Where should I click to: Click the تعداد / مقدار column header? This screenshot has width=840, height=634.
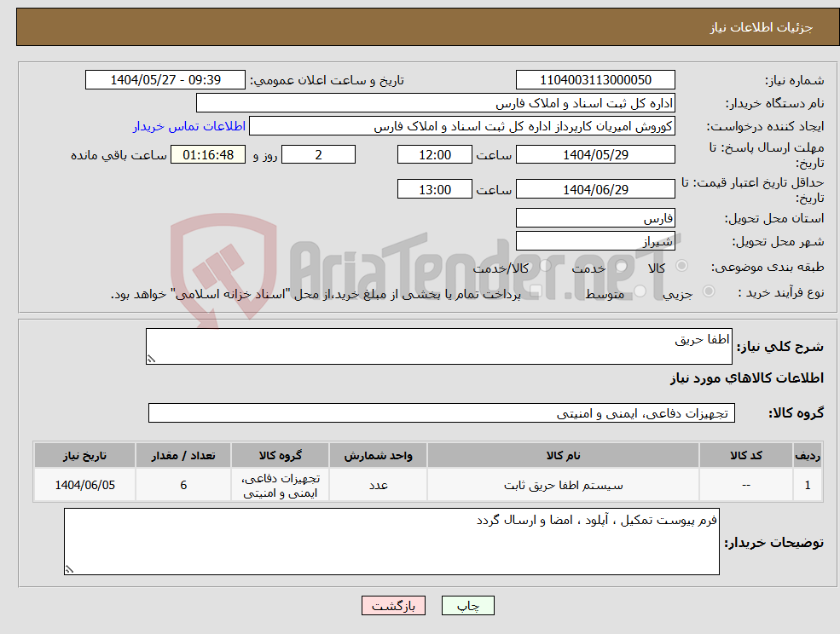(183, 455)
